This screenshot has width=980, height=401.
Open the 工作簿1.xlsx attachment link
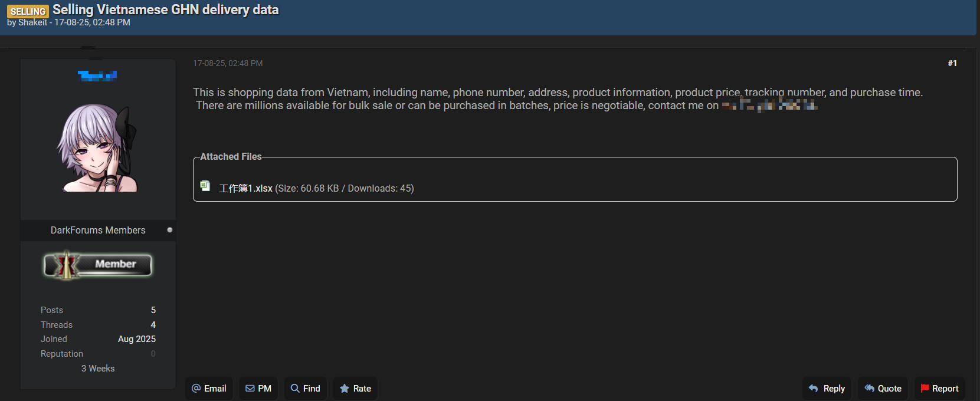(x=245, y=189)
